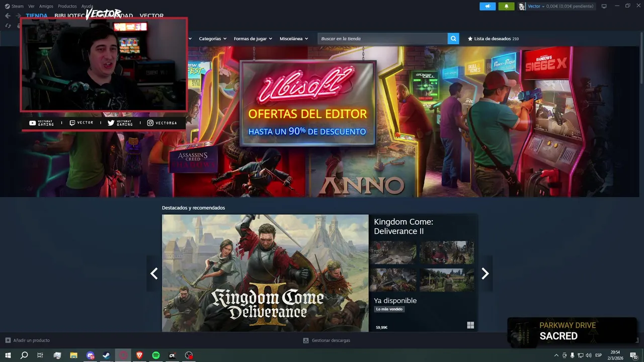Open Lista de deseados wishlist
This screenshot has height=362, width=644.
pyautogui.click(x=493, y=39)
